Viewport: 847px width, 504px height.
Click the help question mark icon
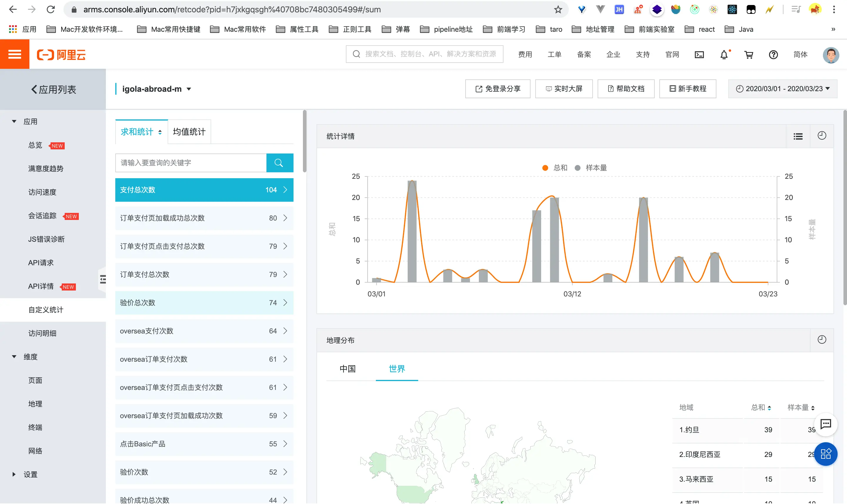(773, 55)
